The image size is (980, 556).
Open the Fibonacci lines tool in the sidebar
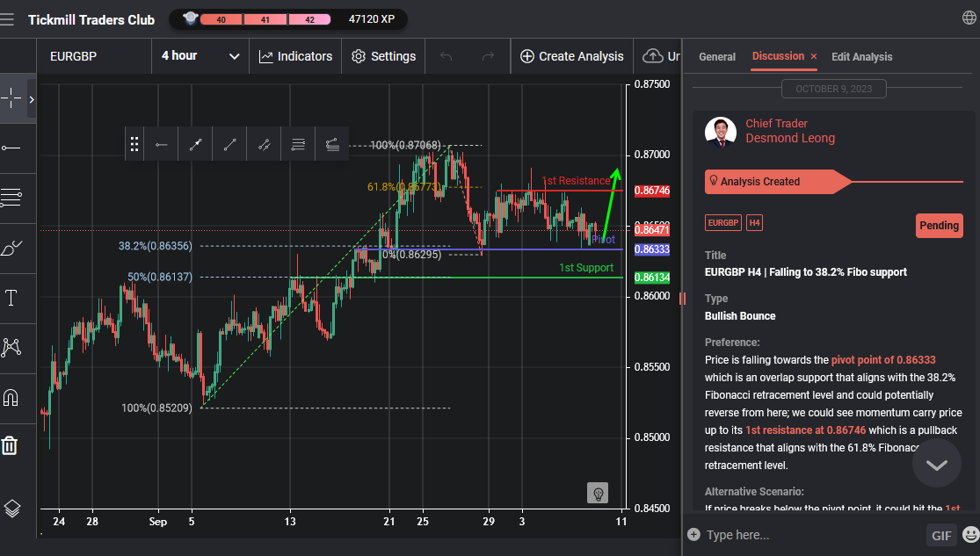click(11, 198)
